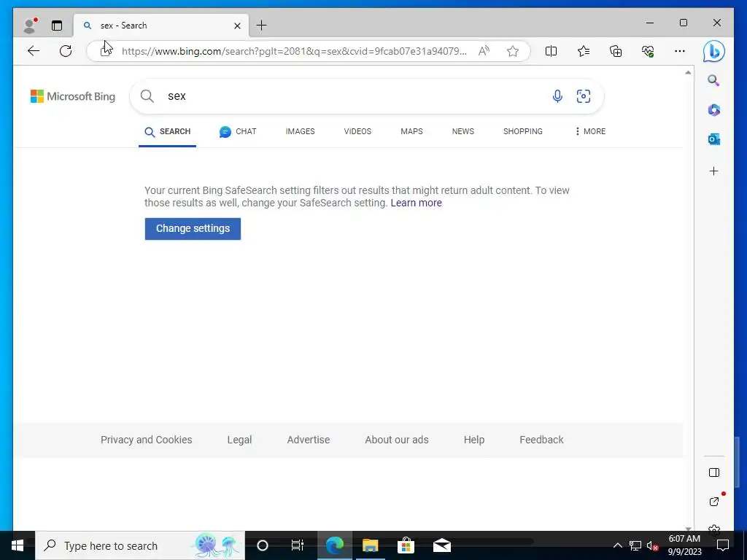Open Cortana circle icon
Screen dimensions: 747x560
pyautogui.click(x=263, y=545)
